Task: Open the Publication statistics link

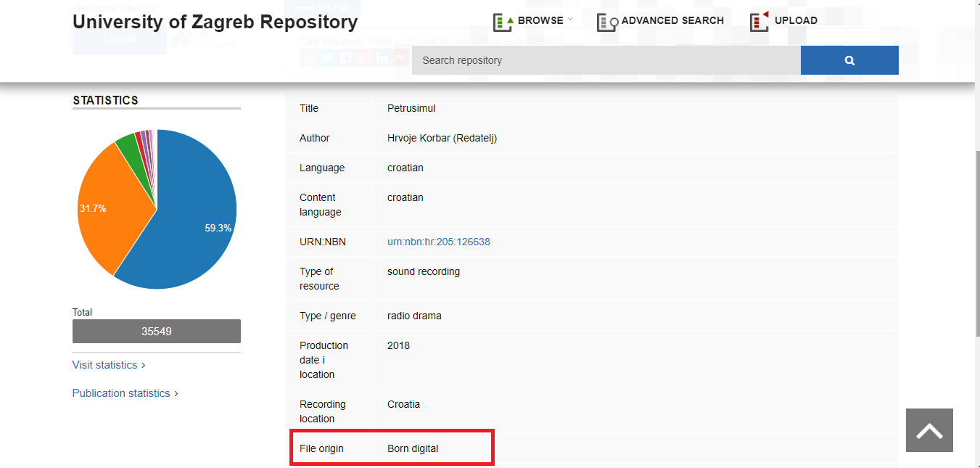Action: point(121,393)
